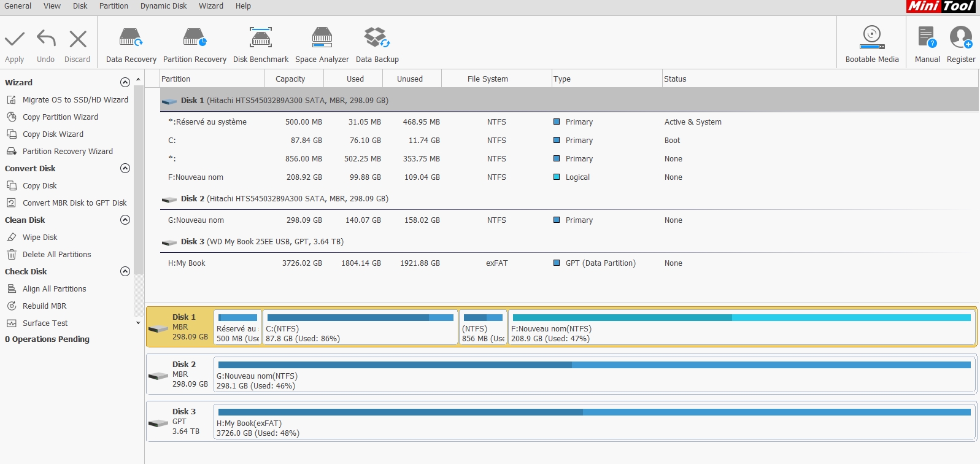Start Copy Partition Wizard
Viewport: 980px width, 464px height.
point(60,117)
